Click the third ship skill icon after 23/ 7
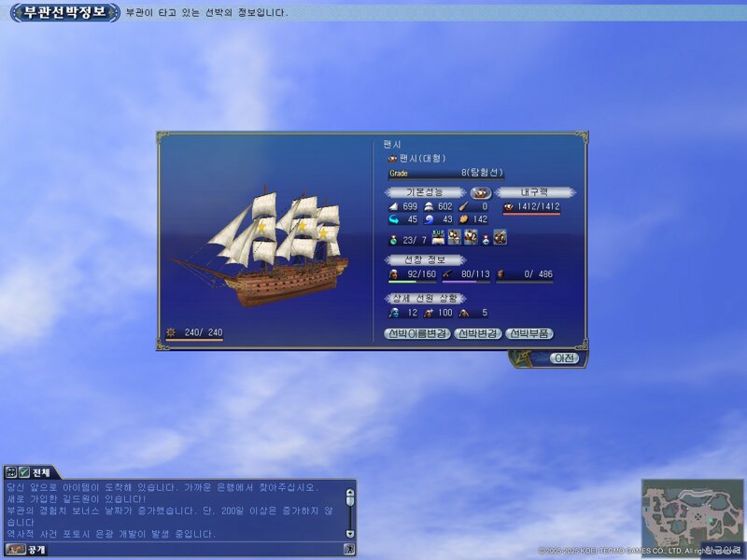Viewport: 747px width, 560px height. tap(471, 237)
